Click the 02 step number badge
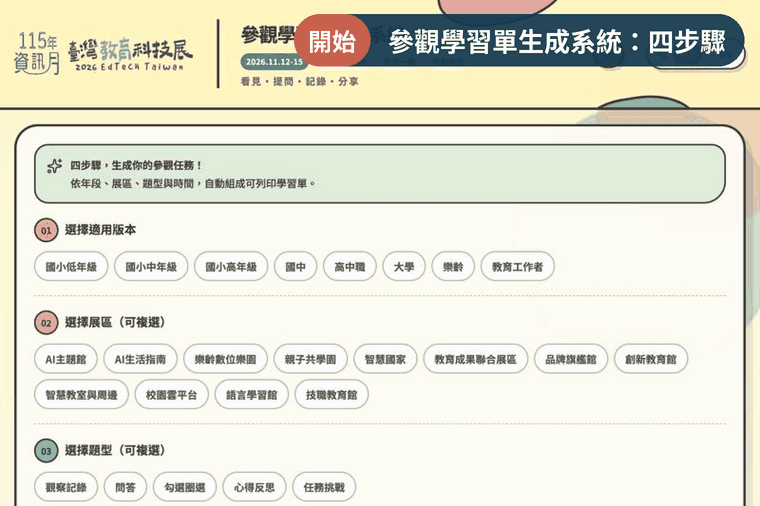The height and width of the screenshot is (506, 760). [x=46, y=323]
